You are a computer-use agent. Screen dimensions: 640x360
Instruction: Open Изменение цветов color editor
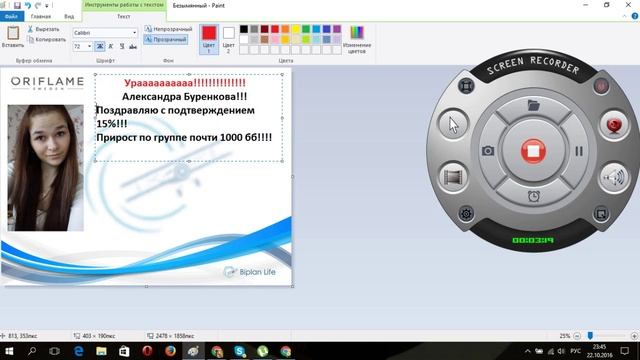[357, 39]
